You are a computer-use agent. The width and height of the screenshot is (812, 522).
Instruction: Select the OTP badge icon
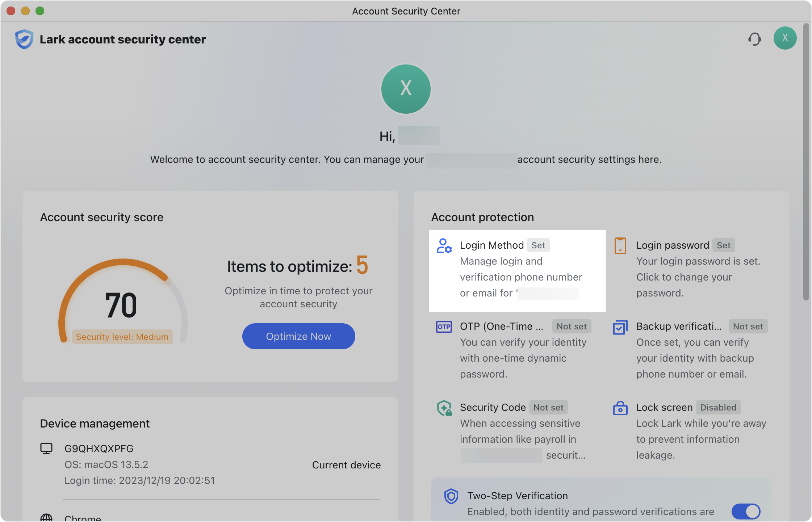click(x=444, y=327)
